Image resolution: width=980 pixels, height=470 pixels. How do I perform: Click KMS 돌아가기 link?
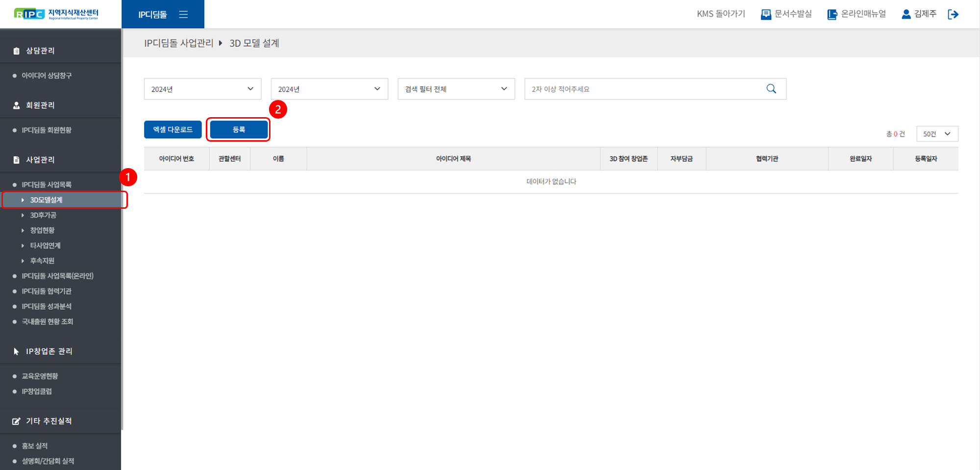[x=721, y=14]
